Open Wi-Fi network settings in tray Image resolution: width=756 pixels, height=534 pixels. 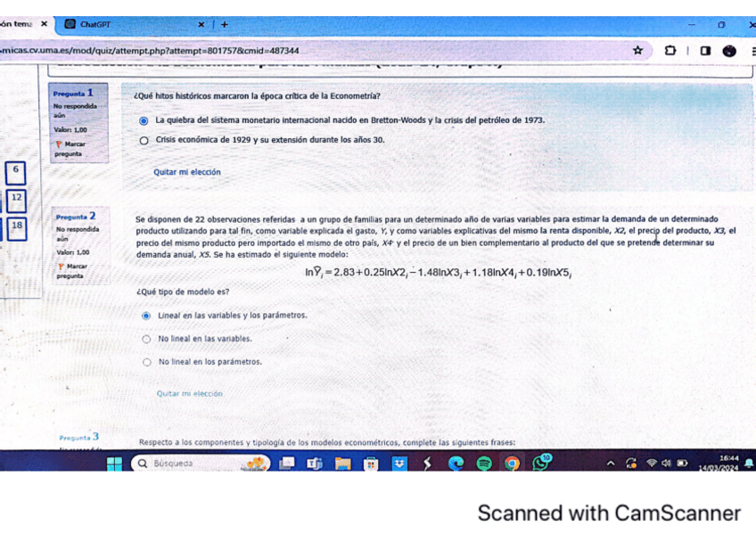pyautogui.click(x=652, y=464)
